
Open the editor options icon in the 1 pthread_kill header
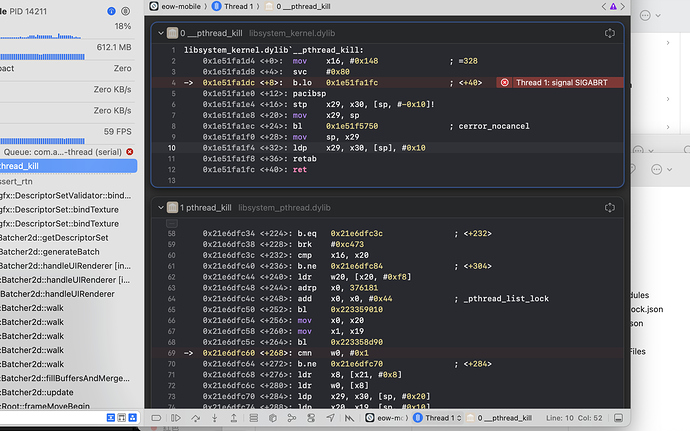(x=609, y=207)
